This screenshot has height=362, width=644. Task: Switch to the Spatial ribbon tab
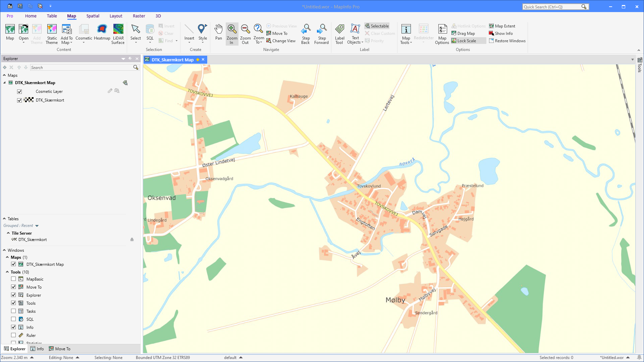93,16
